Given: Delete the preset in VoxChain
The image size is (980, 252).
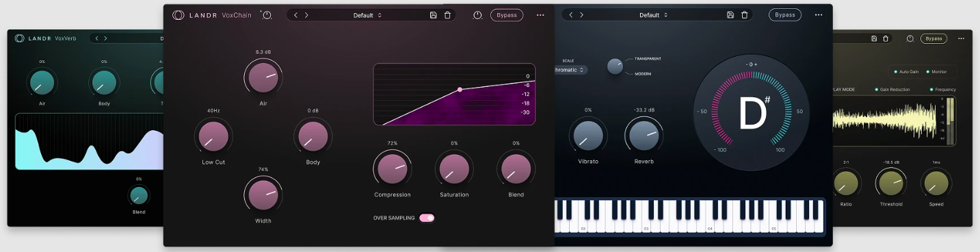Looking at the screenshot, I should coord(447,15).
